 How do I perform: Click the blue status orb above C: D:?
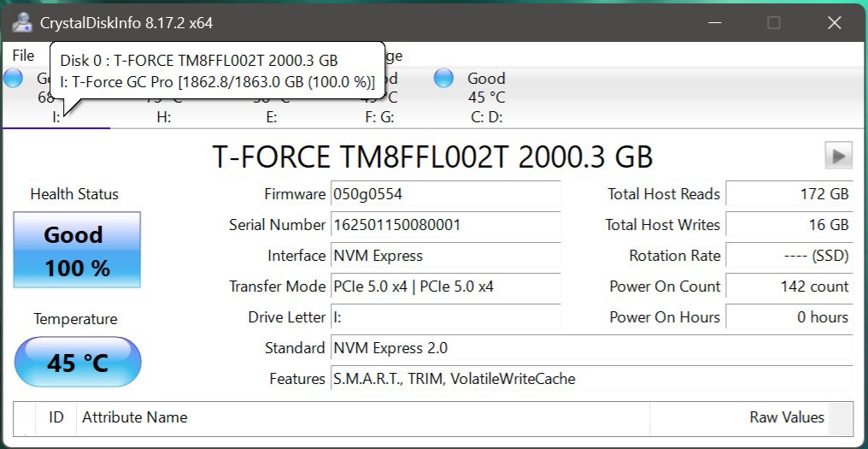pyautogui.click(x=443, y=78)
